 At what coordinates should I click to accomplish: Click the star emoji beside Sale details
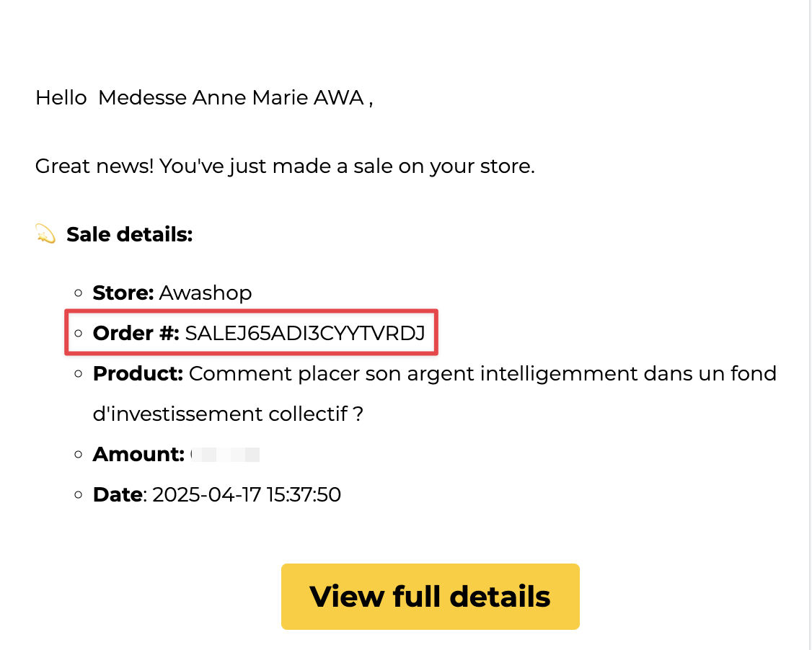45,234
